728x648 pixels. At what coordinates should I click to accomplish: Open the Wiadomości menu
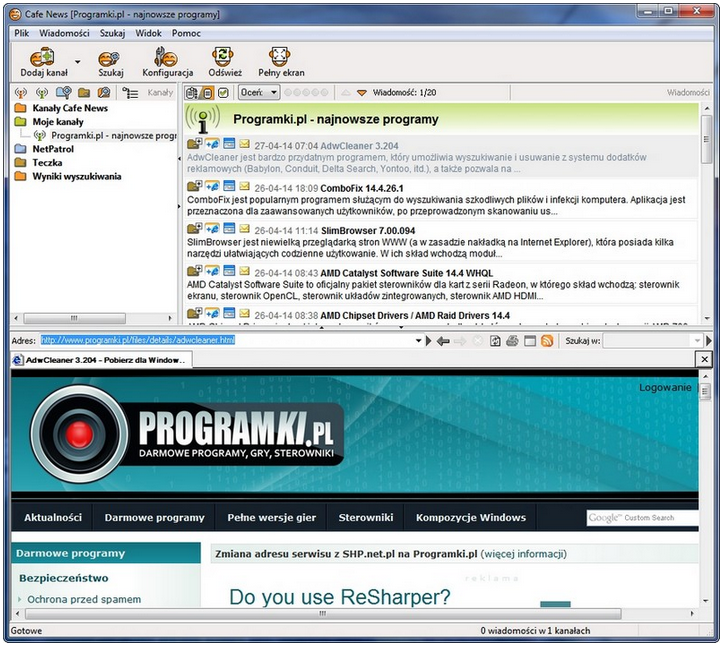[64, 33]
